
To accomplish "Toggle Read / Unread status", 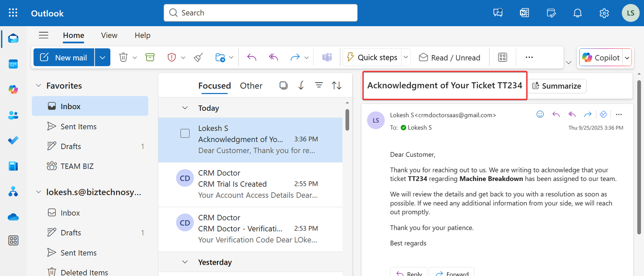I will [450, 58].
